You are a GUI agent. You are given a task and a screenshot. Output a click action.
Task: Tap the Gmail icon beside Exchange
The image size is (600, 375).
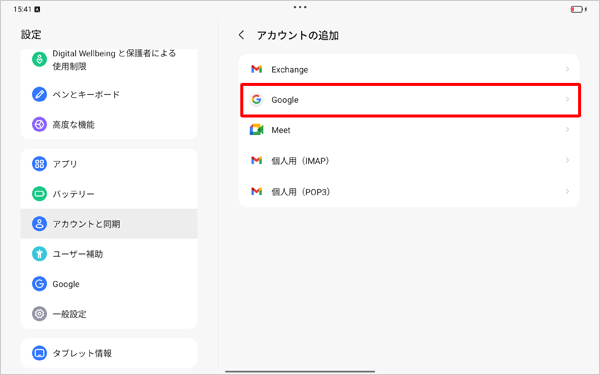click(256, 69)
